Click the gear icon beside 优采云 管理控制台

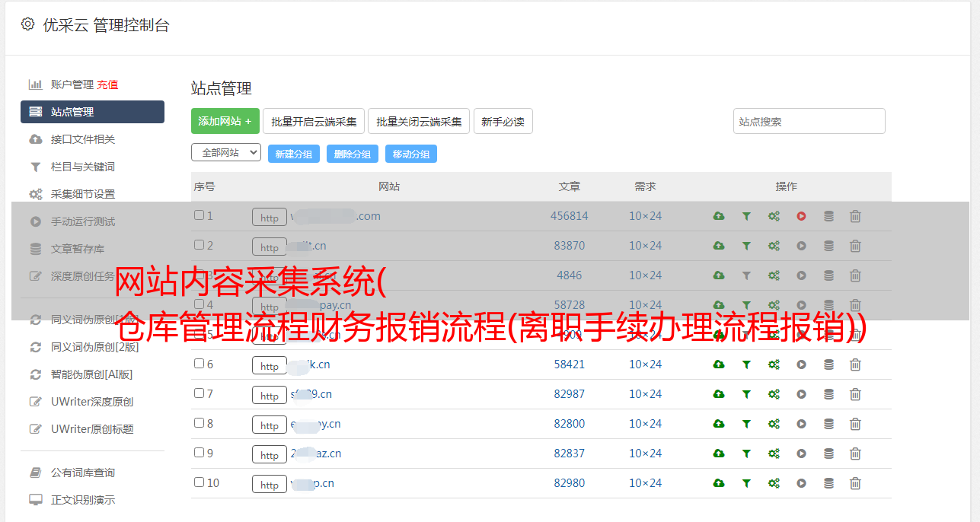point(28,24)
